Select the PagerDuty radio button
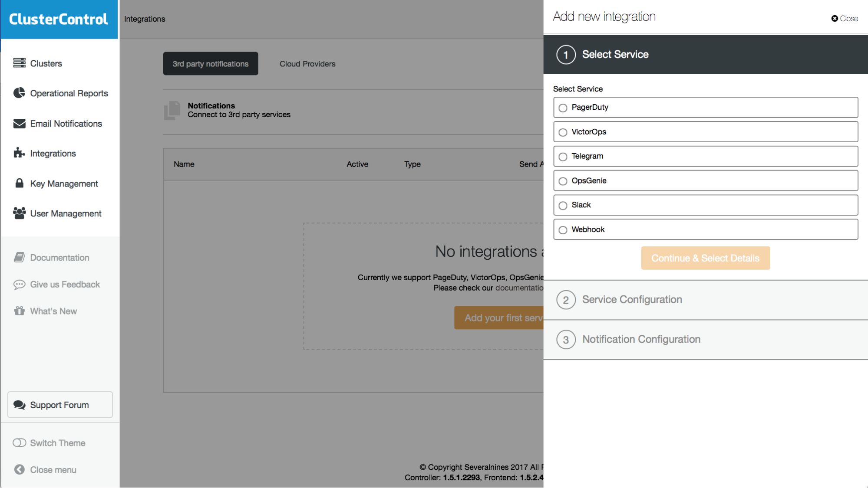 tap(563, 108)
